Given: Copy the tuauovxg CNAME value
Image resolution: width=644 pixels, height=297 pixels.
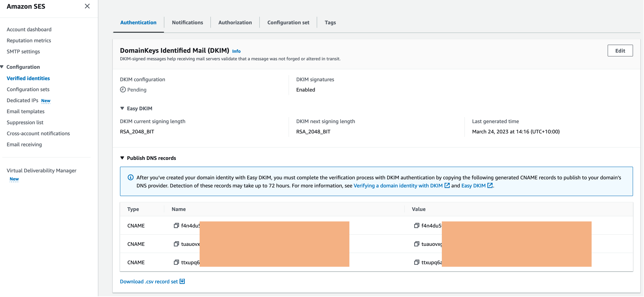Looking at the screenshot, I should 416,244.
